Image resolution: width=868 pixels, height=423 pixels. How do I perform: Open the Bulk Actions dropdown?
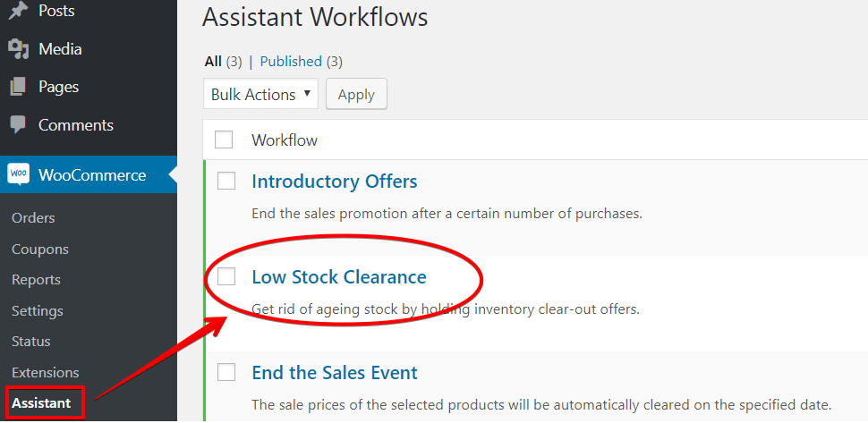click(x=260, y=95)
